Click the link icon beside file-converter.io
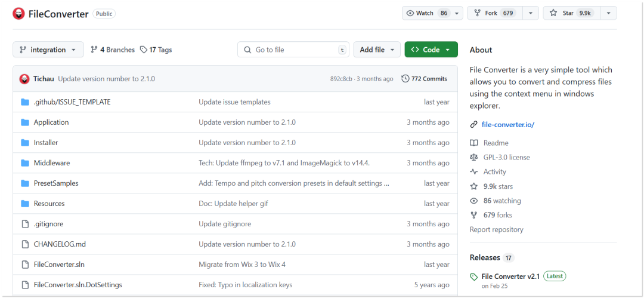This screenshot has height=298, width=644. click(x=474, y=125)
